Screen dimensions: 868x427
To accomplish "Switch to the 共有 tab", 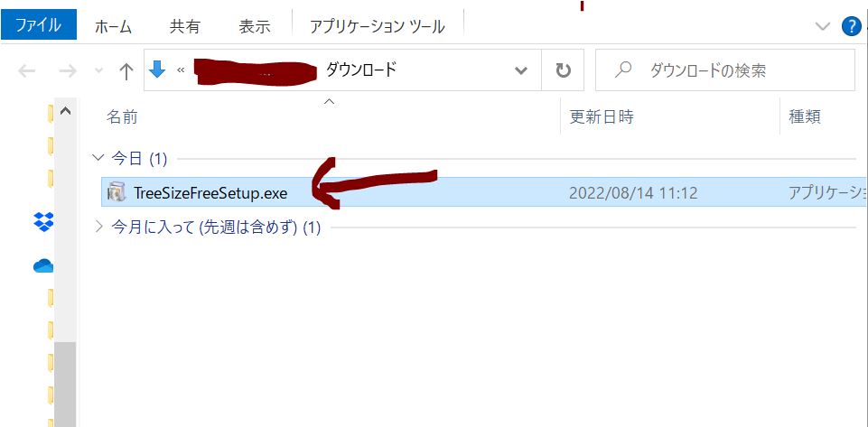I will coord(185,26).
